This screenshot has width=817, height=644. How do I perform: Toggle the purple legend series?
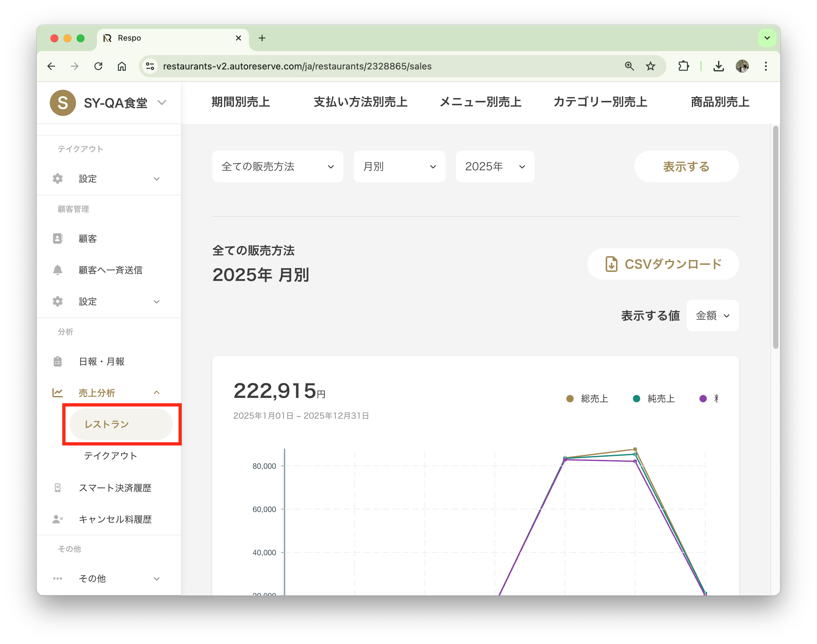[x=709, y=399]
